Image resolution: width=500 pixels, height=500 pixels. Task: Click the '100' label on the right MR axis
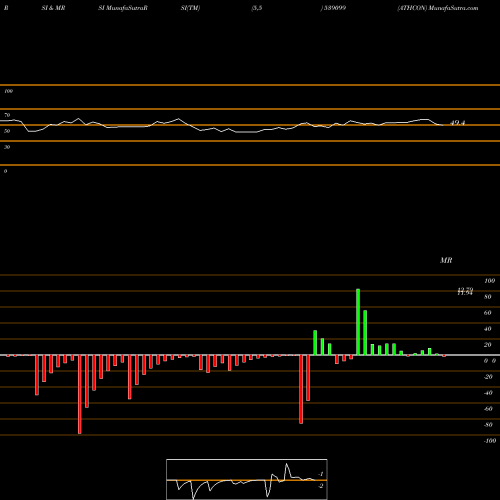490,281
